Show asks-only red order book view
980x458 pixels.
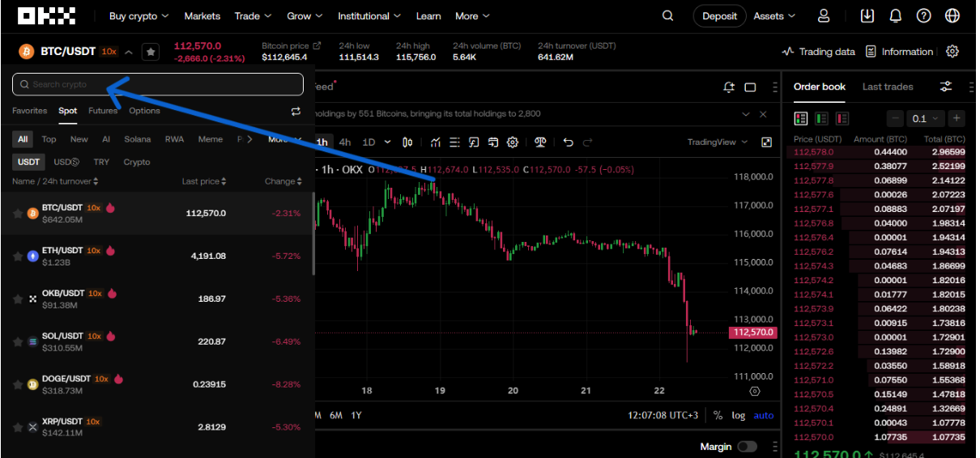tap(842, 118)
